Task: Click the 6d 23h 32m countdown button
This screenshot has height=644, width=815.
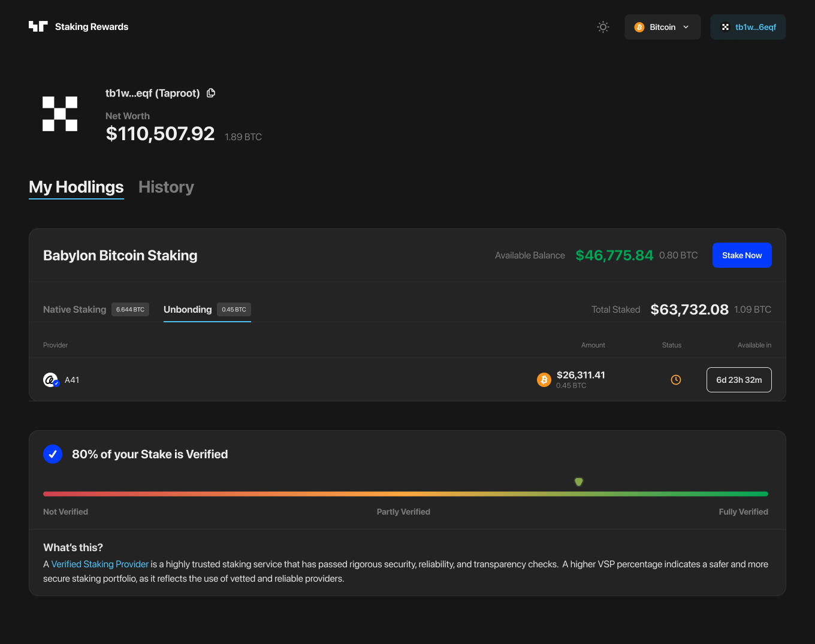Action: click(x=739, y=380)
